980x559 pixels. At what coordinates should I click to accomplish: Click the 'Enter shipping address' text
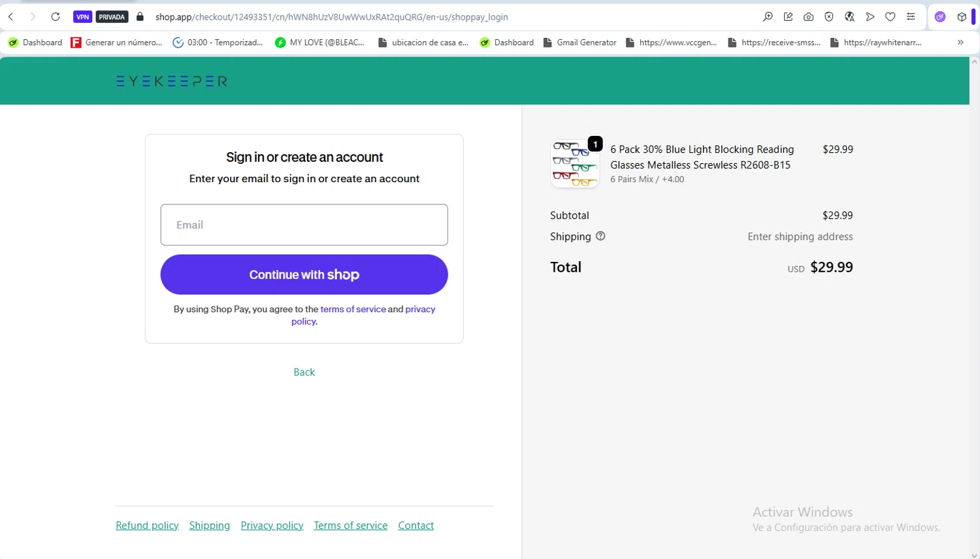800,237
